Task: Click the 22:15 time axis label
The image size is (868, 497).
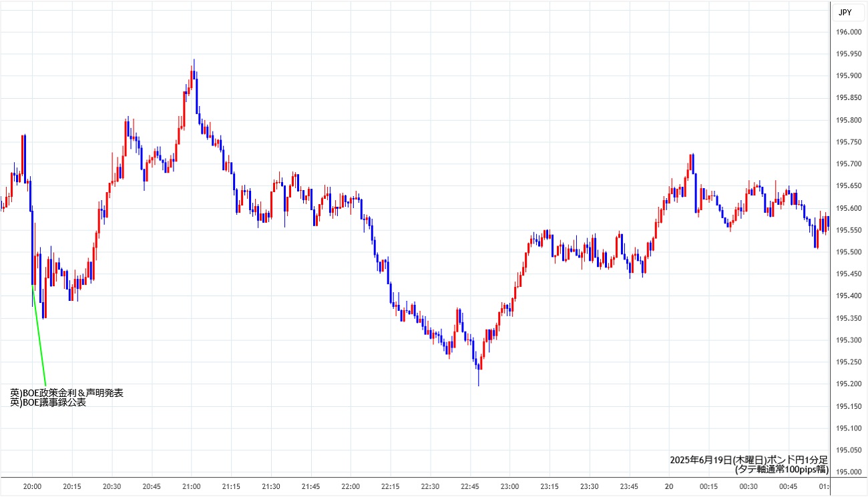Action: [x=390, y=487]
